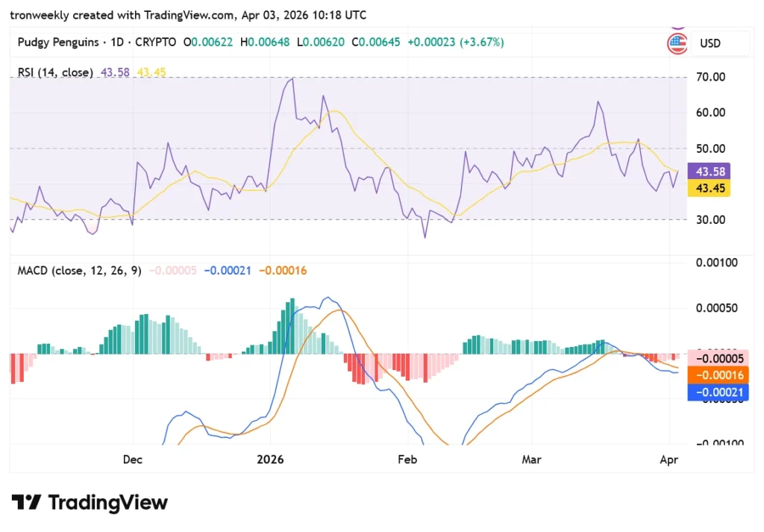Click the Apr label on the time axis
The height and width of the screenshot is (532, 764).
tap(668, 460)
